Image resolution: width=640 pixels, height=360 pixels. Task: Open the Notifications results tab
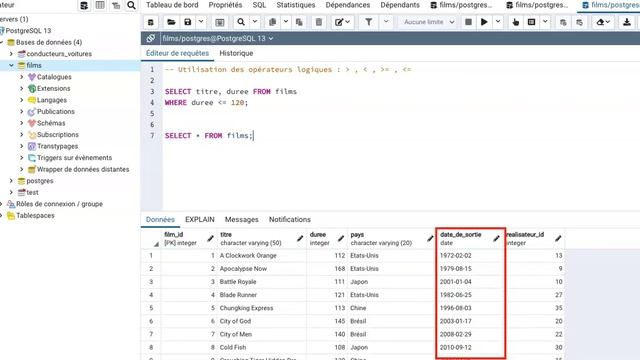[x=290, y=220]
